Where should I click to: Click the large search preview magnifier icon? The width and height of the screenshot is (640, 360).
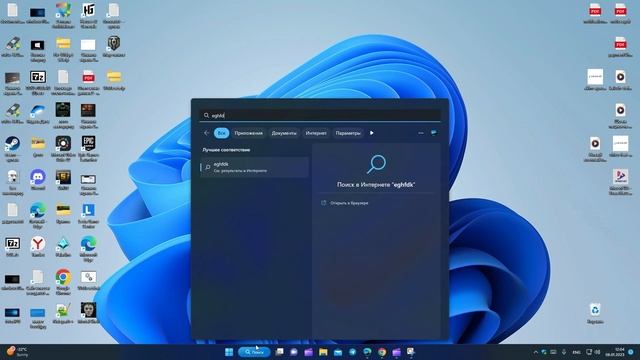376,164
